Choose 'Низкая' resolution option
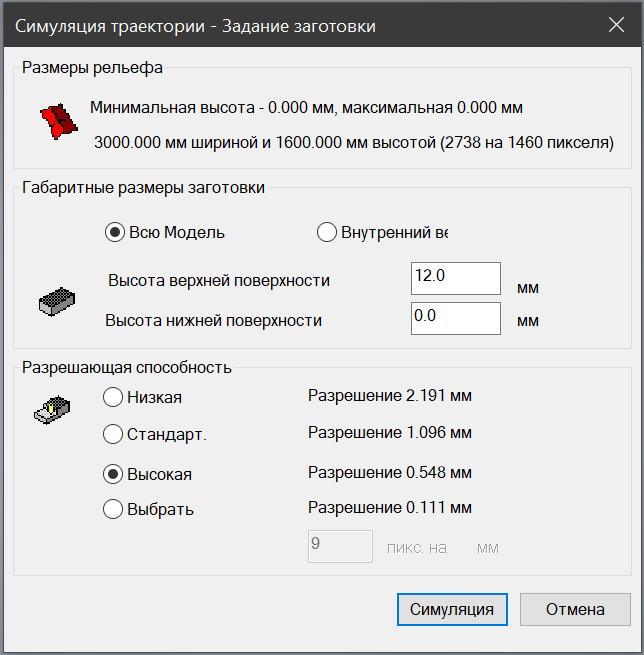644x655 pixels. (114, 397)
